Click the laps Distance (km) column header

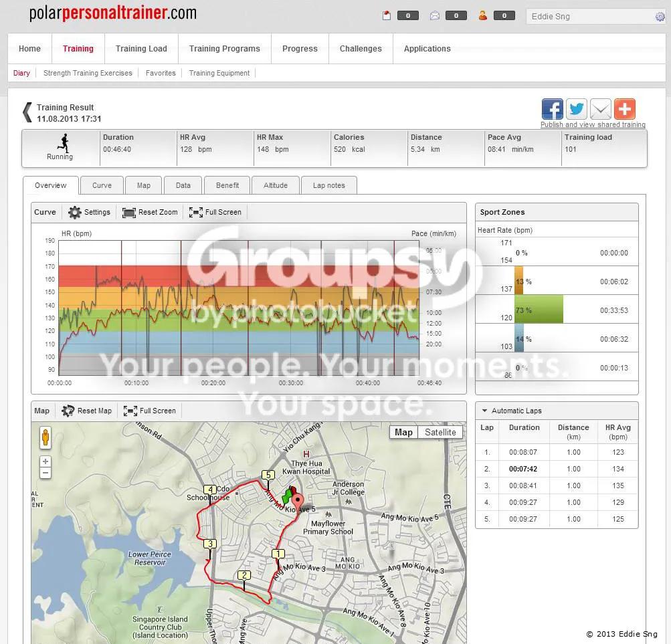coord(573,432)
